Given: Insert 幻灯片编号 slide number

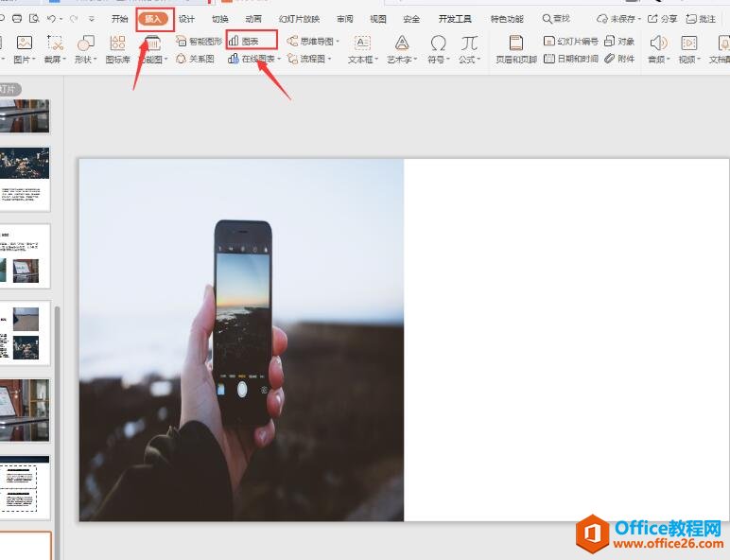Looking at the screenshot, I should click(571, 41).
